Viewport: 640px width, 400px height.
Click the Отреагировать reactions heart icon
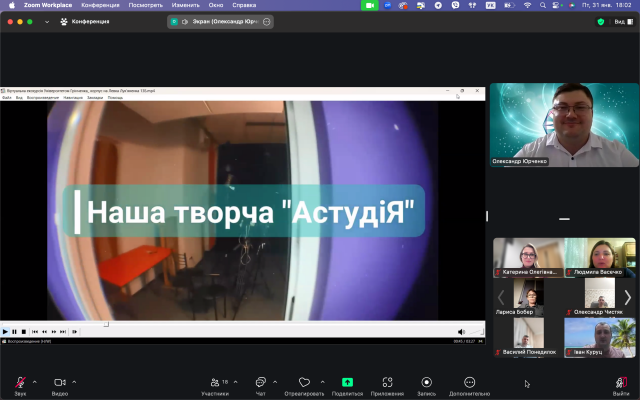pos(304,383)
